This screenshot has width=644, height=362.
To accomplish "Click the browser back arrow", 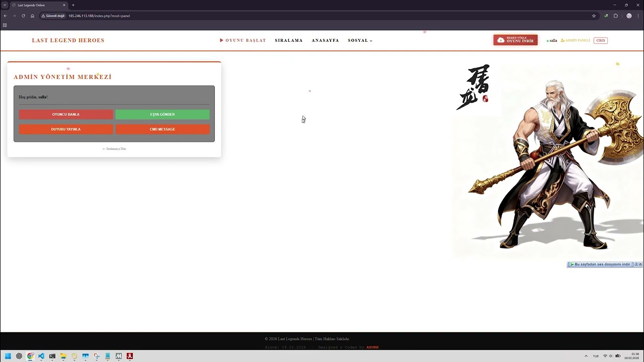I will [5, 16].
